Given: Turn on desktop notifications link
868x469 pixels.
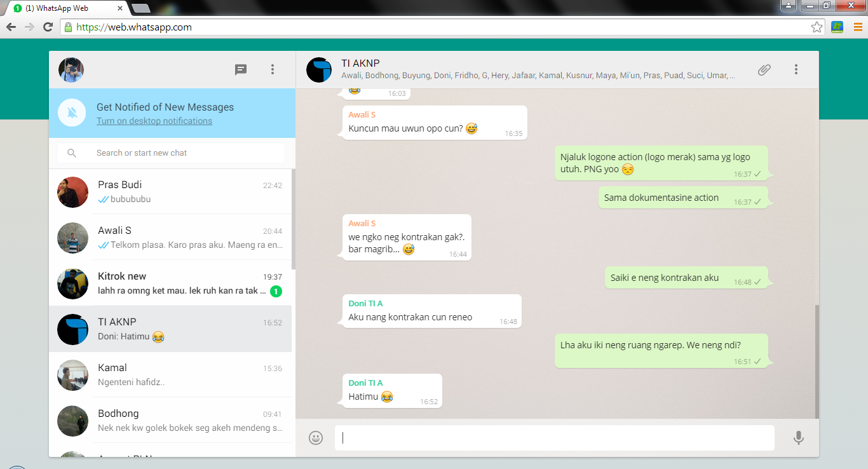Looking at the screenshot, I should (x=154, y=121).
